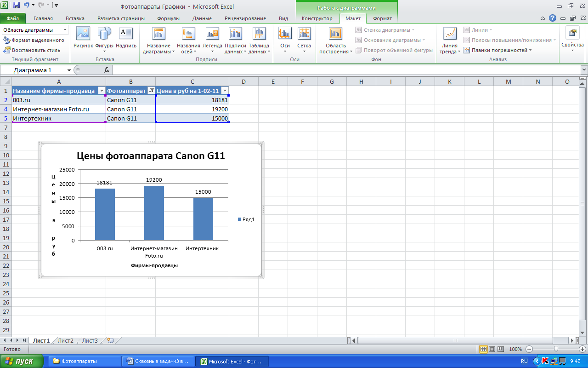Open the Сетка gridlines options

coord(304,40)
